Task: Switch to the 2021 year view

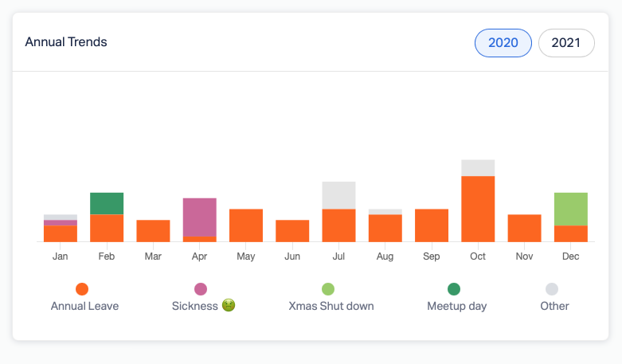Action: pos(566,43)
